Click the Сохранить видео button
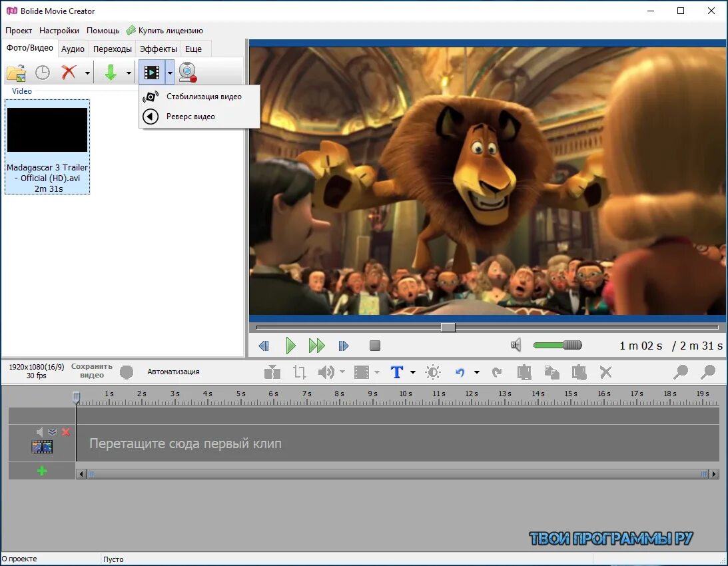 91,371
